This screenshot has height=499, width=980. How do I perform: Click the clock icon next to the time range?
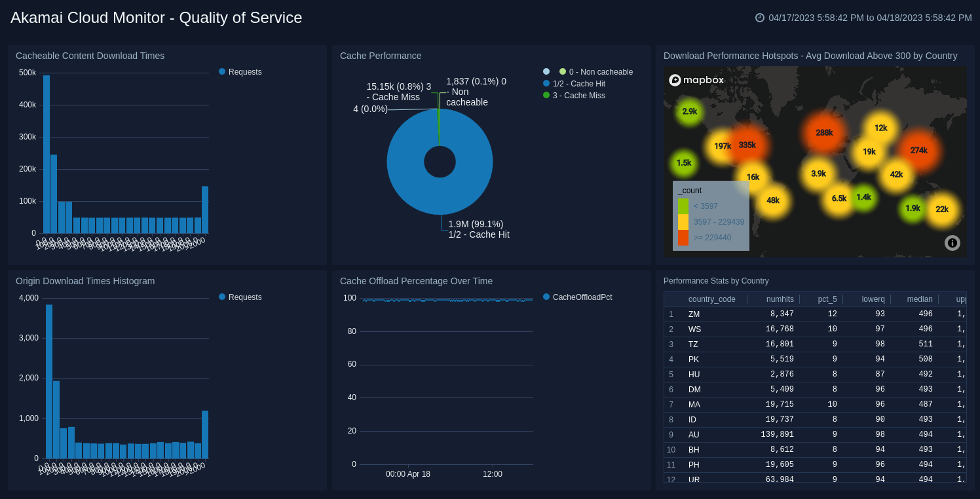click(759, 18)
